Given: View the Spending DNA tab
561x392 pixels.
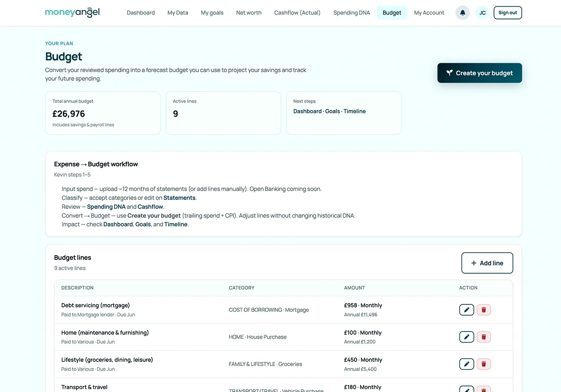Looking at the screenshot, I should tap(351, 13).
